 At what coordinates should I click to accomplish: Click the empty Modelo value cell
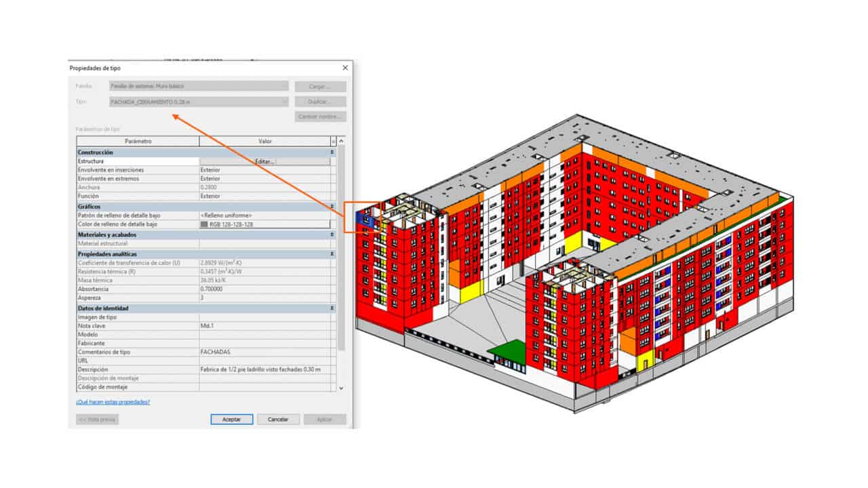coord(264,335)
